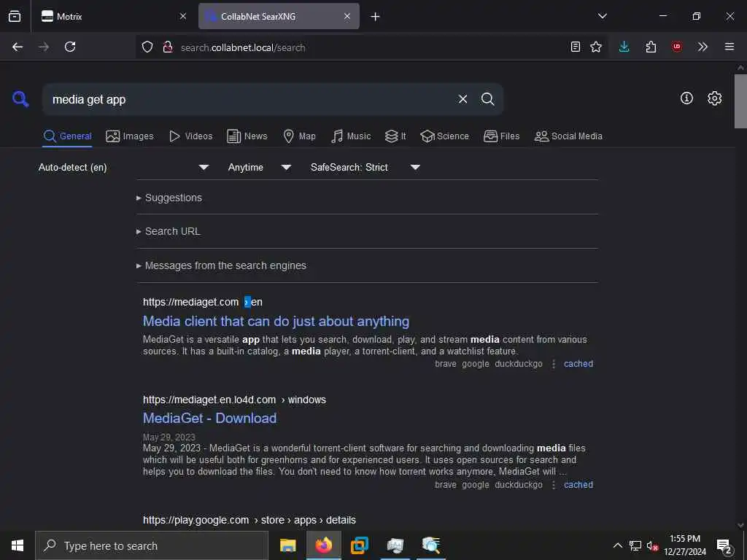Open the Downloads panel
This screenshot has width=747, height=560.
[624, 47]
